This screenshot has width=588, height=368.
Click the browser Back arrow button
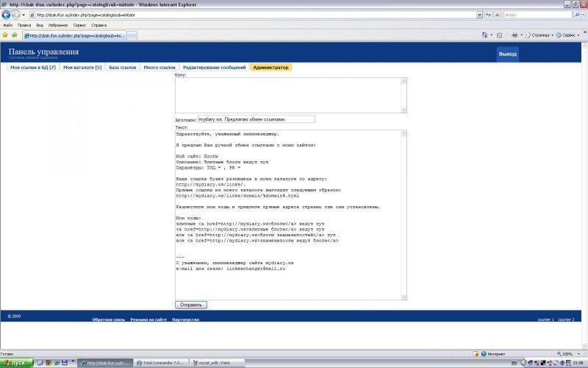click(6, 15)
